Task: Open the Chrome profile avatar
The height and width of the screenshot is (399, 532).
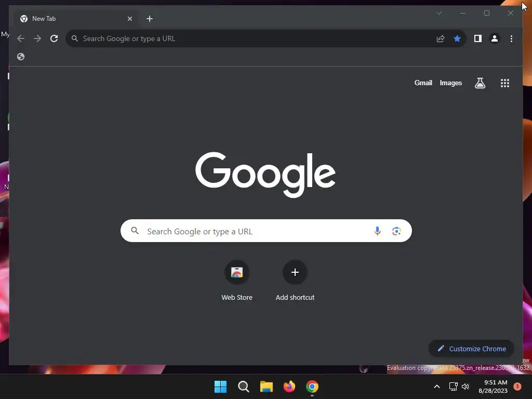Action: 495,38
